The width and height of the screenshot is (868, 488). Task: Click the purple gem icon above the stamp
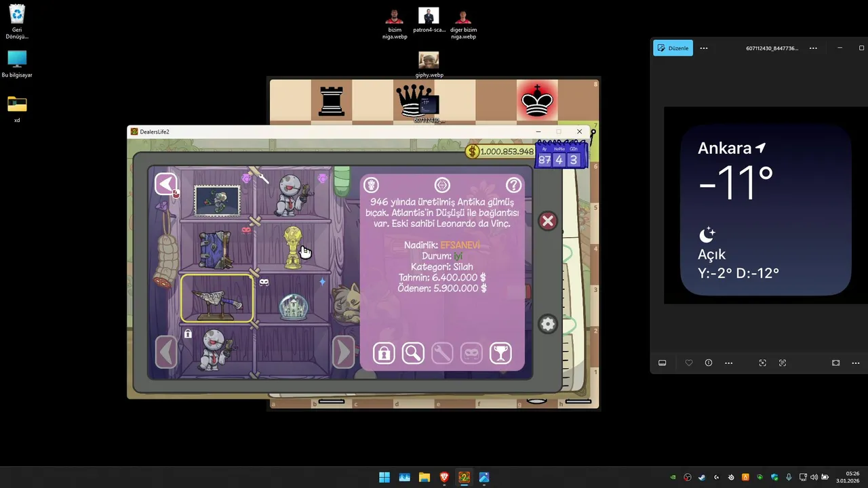click(246, 178)
